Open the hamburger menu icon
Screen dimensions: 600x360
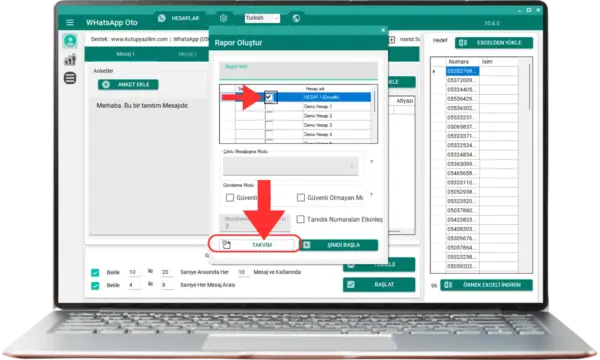[x=70, y=23]
